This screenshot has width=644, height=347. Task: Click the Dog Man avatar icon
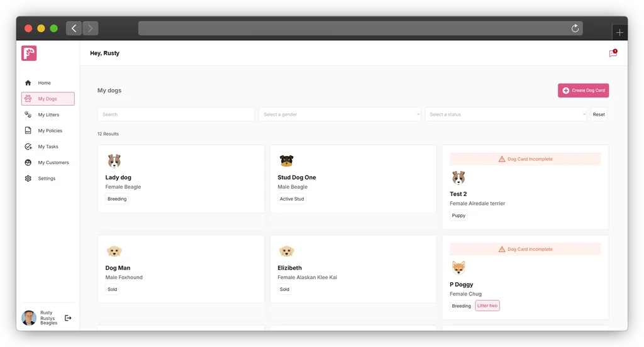[114, 251]
